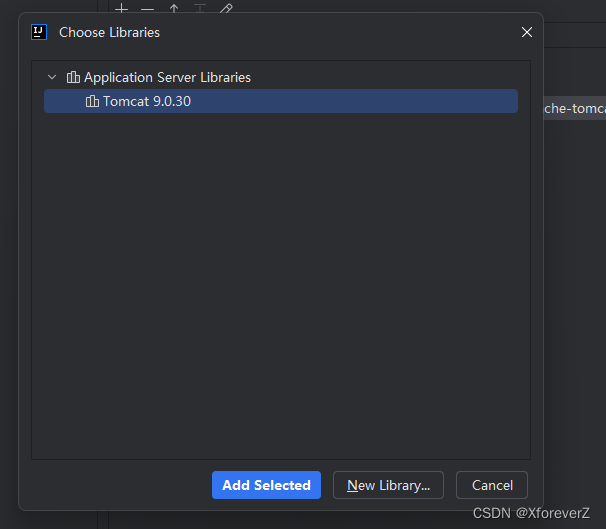Image resolution: width=606 pixels, height=529 pixels.
Task: Click the minus remove icon in toolbar
Action: click(147, 9)
